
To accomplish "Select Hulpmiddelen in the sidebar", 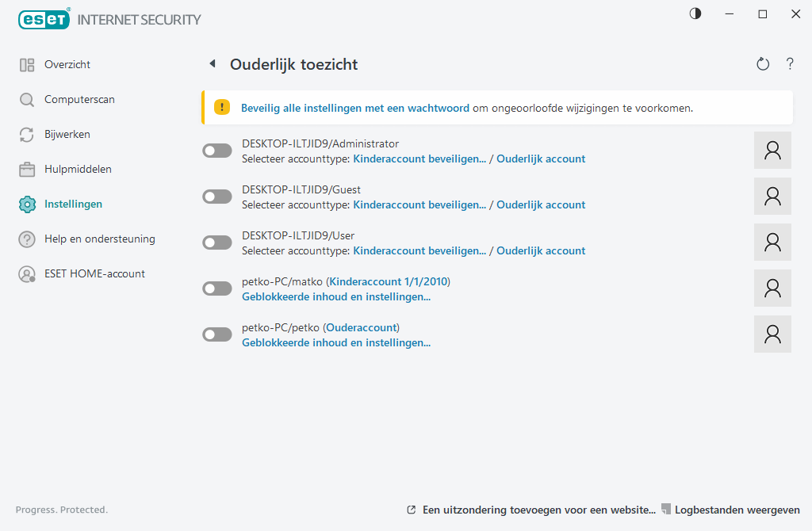I will pos(78,170).
